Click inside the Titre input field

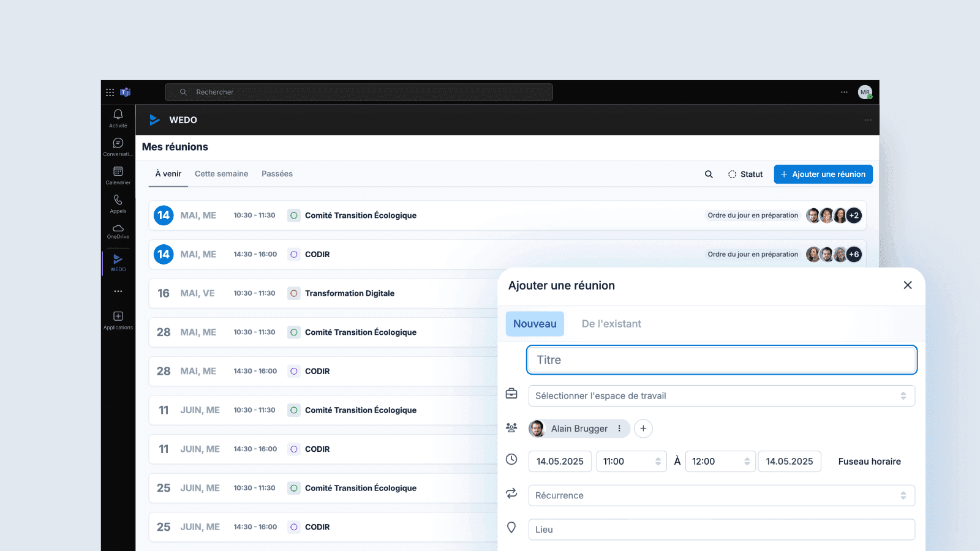pyautogui.click(x=721, y=360)
